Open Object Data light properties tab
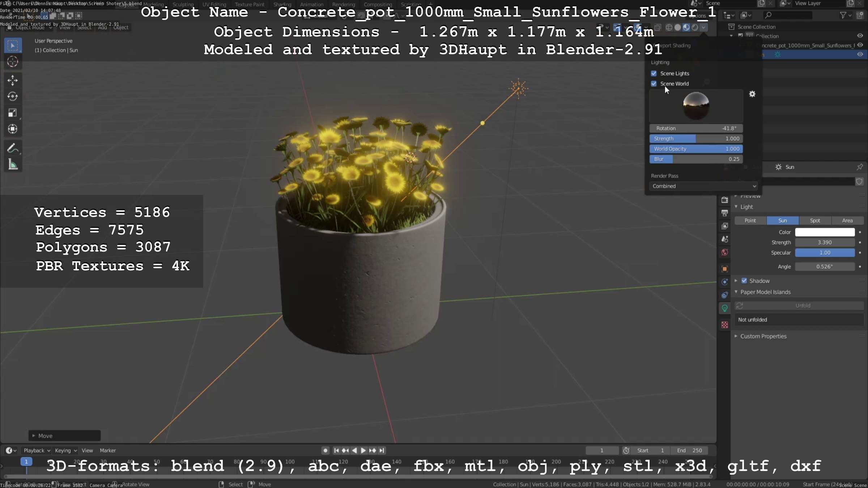 725,308
